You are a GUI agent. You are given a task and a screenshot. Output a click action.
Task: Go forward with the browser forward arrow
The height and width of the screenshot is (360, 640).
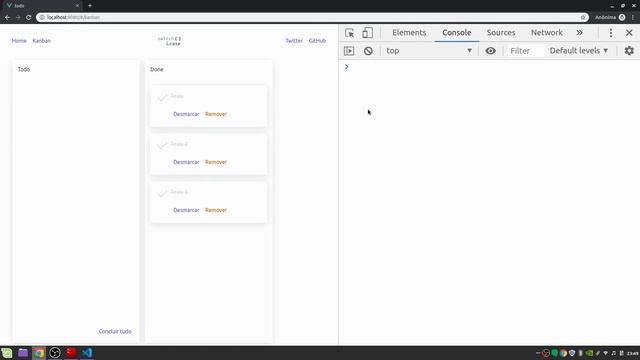(x=18, y=17)
